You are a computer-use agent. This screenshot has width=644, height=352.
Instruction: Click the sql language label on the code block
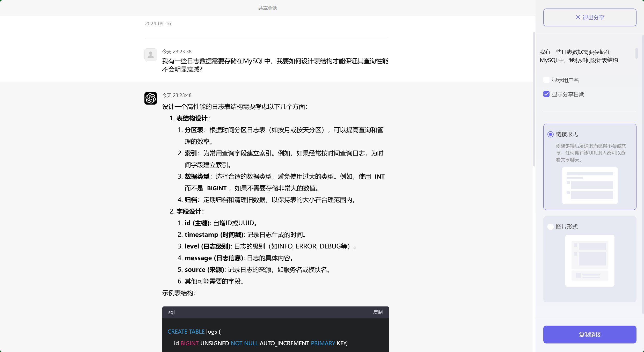pos(172,312)
